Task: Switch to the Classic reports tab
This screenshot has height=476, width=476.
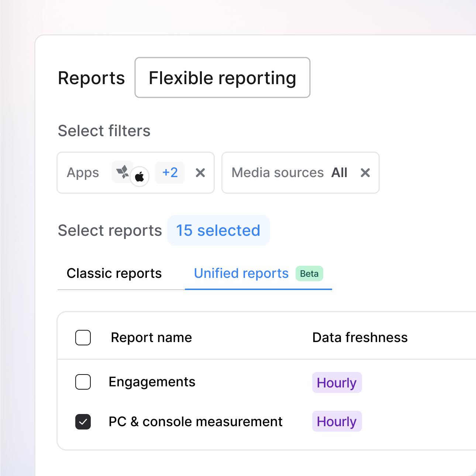Action: (x=114, y=273)
